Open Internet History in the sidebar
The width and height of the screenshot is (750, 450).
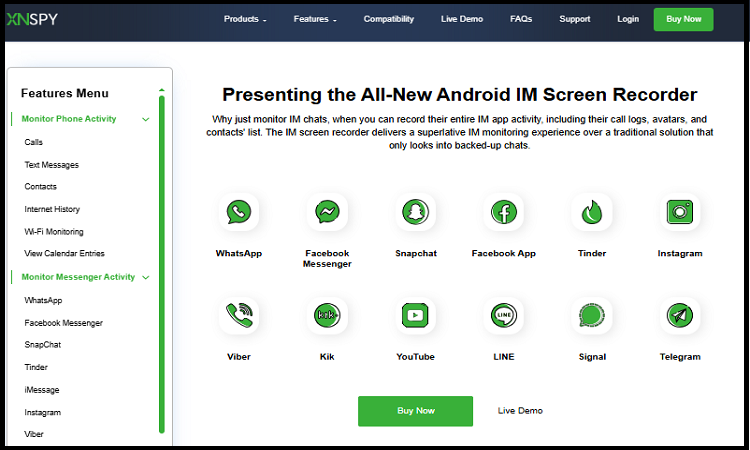[x=52, y=209]
